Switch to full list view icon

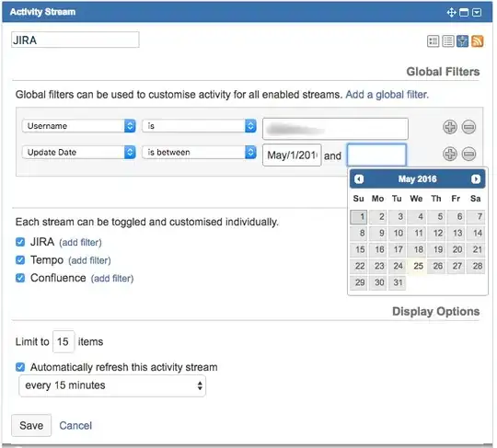click(448, 41)
